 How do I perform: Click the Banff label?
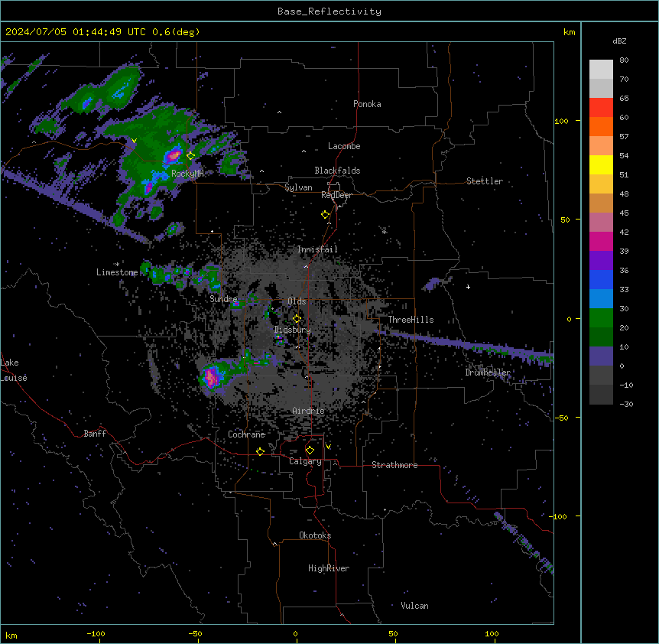[x=95, y=434]
